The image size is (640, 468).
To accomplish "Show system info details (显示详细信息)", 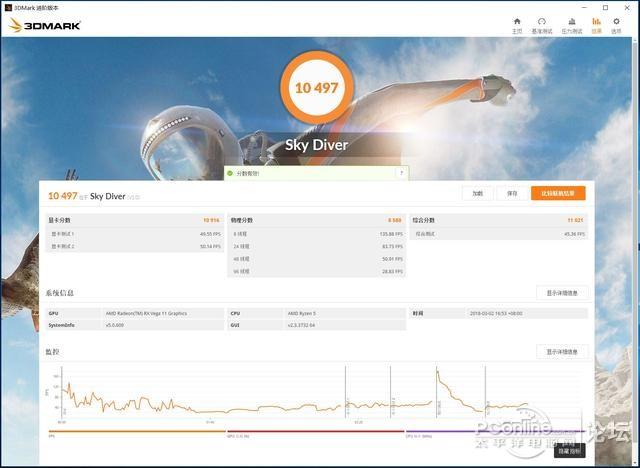I will tap(562, 293).
